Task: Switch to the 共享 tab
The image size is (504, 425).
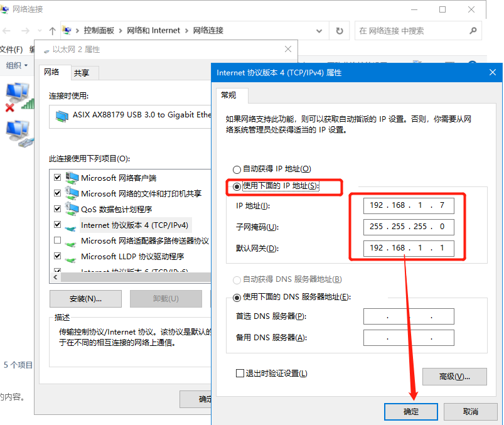Action: (x=82, y=73)
